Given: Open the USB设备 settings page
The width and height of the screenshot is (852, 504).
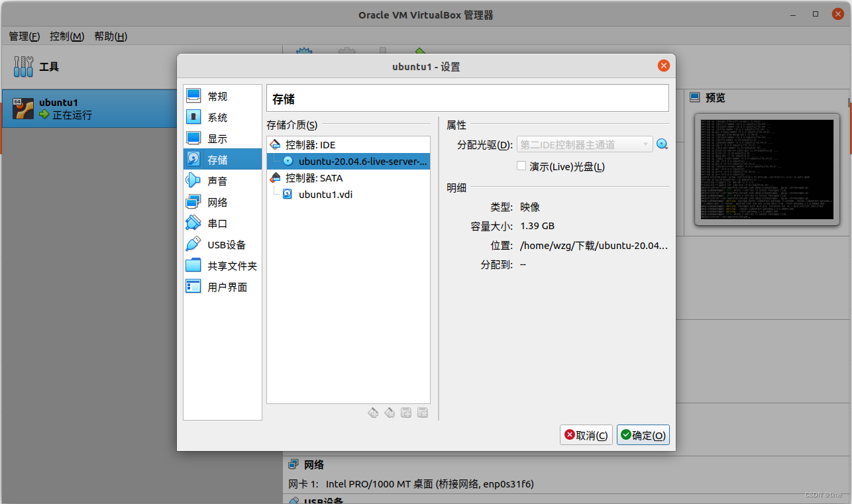Looking at the screenshot, I should (226, 245).
